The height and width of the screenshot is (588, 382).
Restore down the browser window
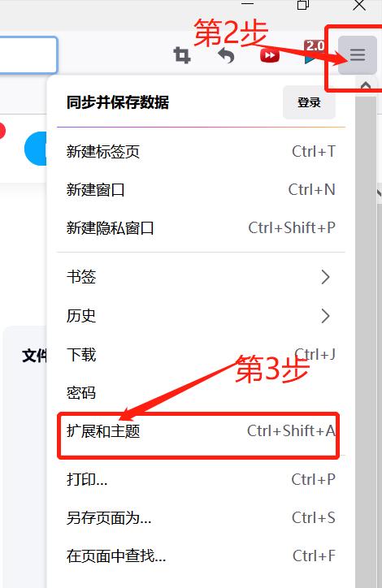coord(303,5)
